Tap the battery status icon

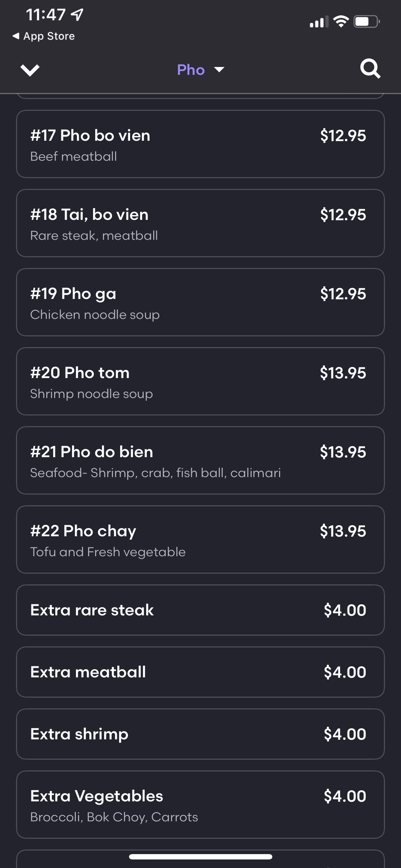[366, 22]
